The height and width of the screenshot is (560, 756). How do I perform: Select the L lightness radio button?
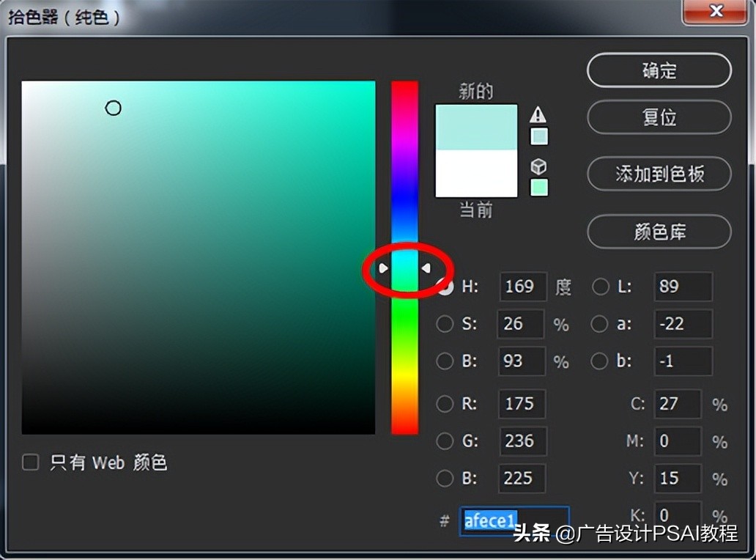600,287
